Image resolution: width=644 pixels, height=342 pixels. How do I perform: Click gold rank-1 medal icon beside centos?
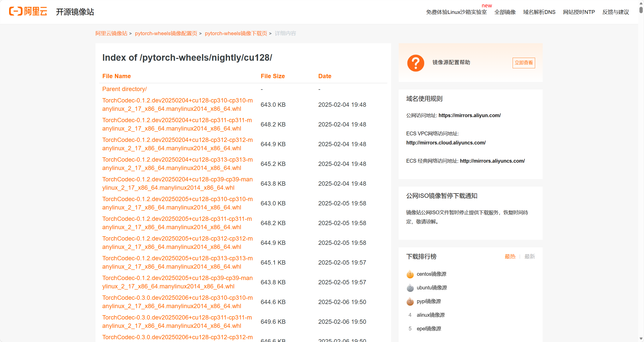coord(410,274)
